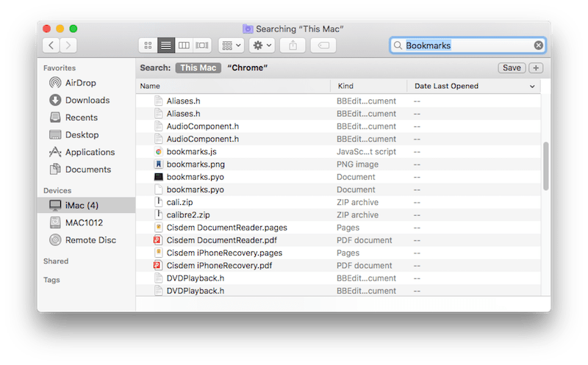588x365 pixels.
Task: Click Cisdem iPhoneRecovery.pages file icon
Action: pyautogui.click(x=159, y=253)
